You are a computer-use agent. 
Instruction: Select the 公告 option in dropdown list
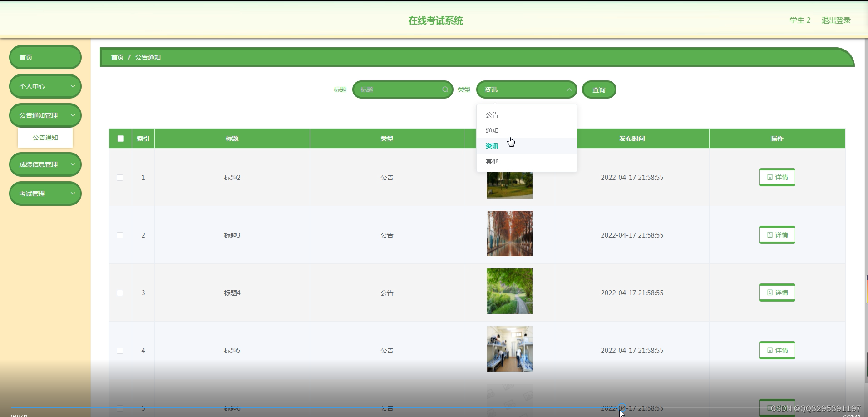527,115
